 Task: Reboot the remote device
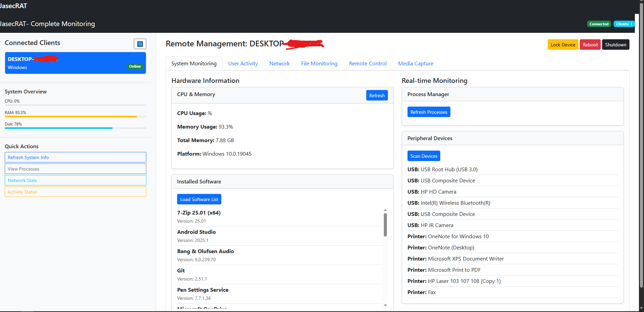(x=590, y=44)
